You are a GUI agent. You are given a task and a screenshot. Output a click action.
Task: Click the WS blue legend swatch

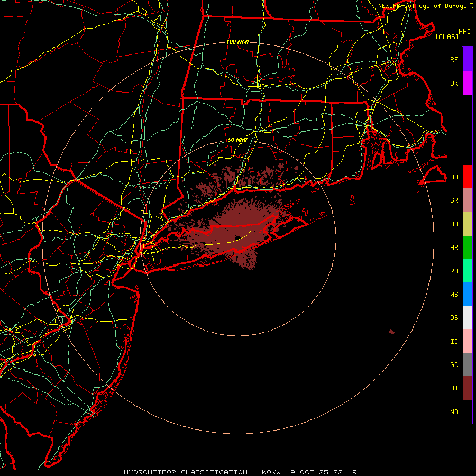[x=467, y=294]
